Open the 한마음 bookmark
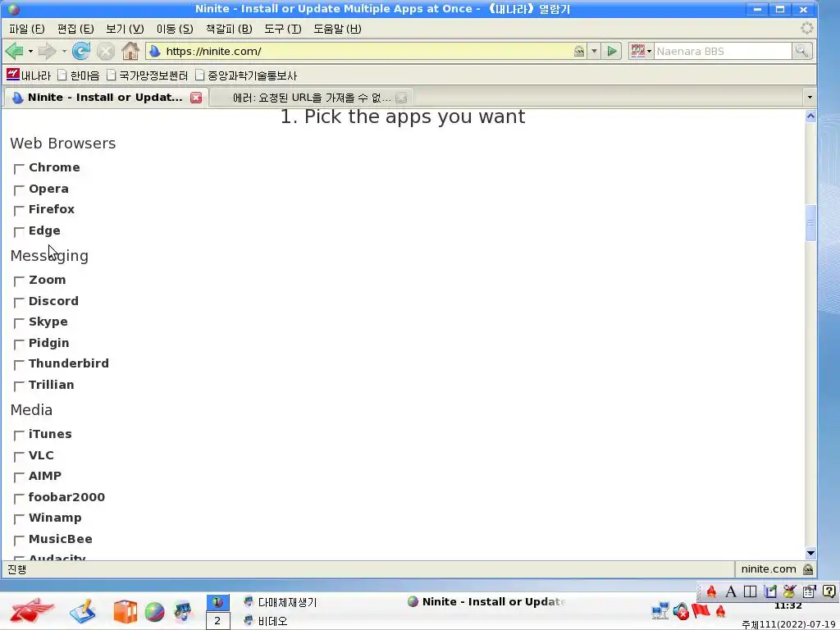840x630 pixels. (x=79, y=75)
